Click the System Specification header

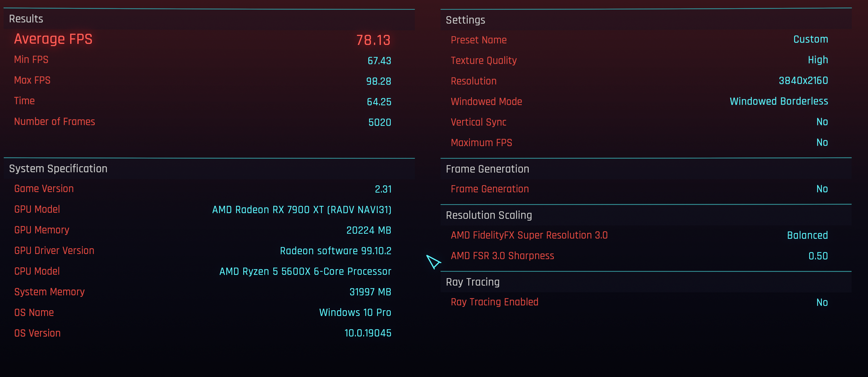(x=58, y=168)
